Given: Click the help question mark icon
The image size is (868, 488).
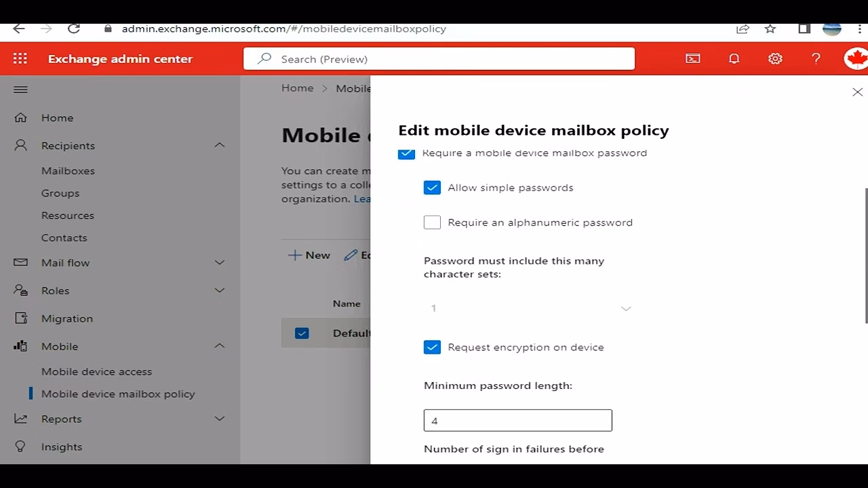Looking at the screenshot, I should pos(816,59).
